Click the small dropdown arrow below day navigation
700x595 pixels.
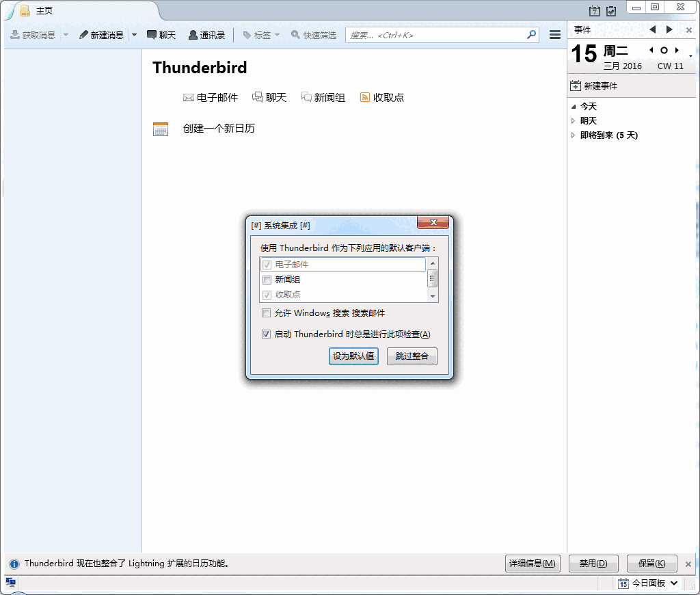click(x=690, y=56)
